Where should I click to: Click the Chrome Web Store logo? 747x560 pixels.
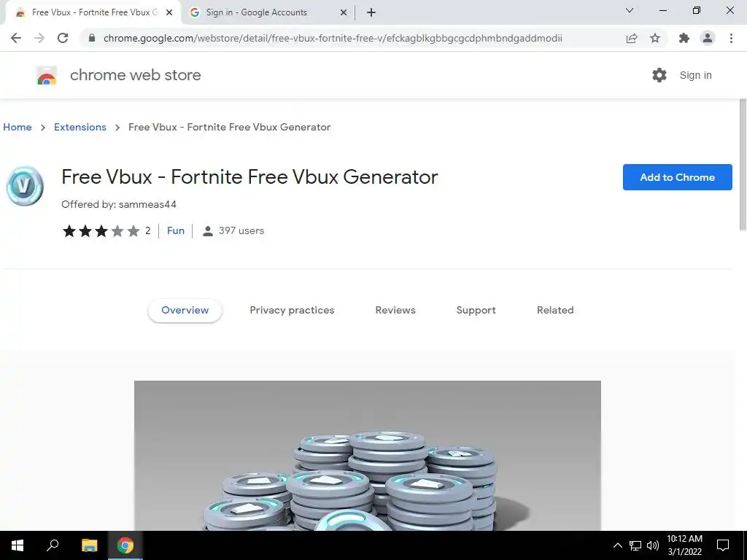[x=47, y=75]
